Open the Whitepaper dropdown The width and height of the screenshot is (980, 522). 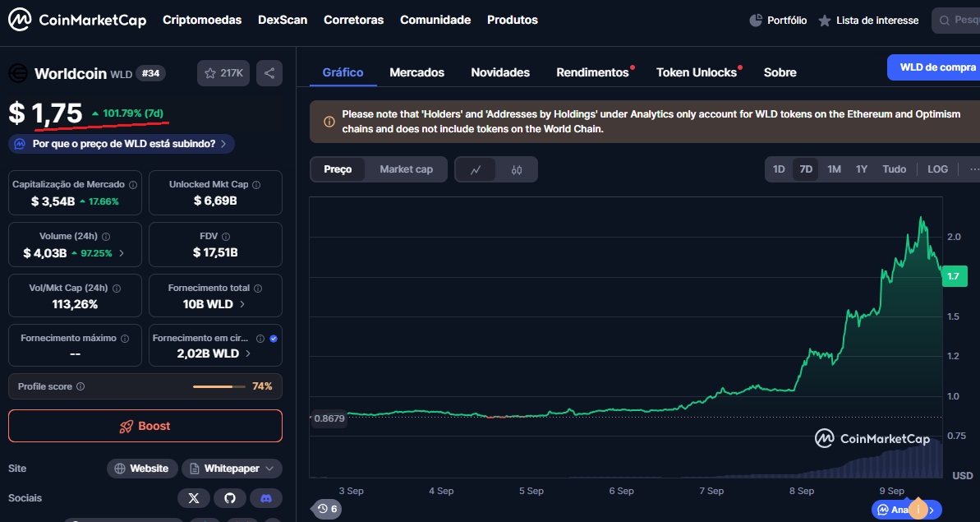click(232, 469)
